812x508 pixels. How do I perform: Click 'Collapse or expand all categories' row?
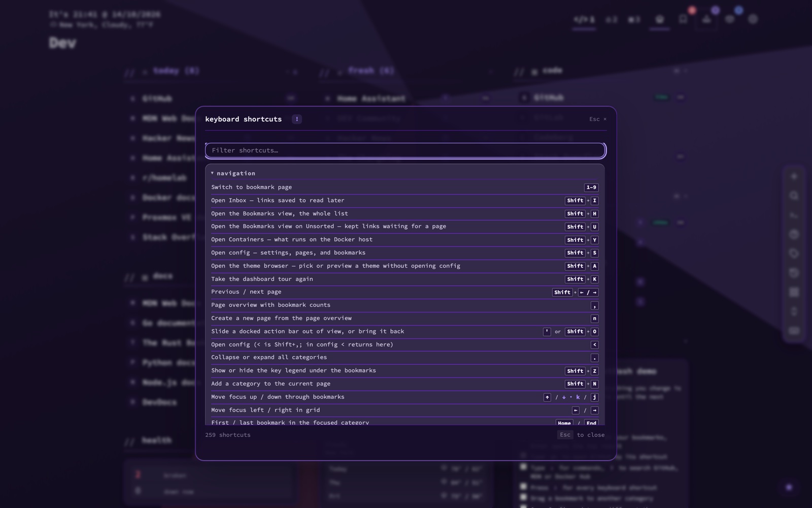pyautogui.click(x=405, y=358)
